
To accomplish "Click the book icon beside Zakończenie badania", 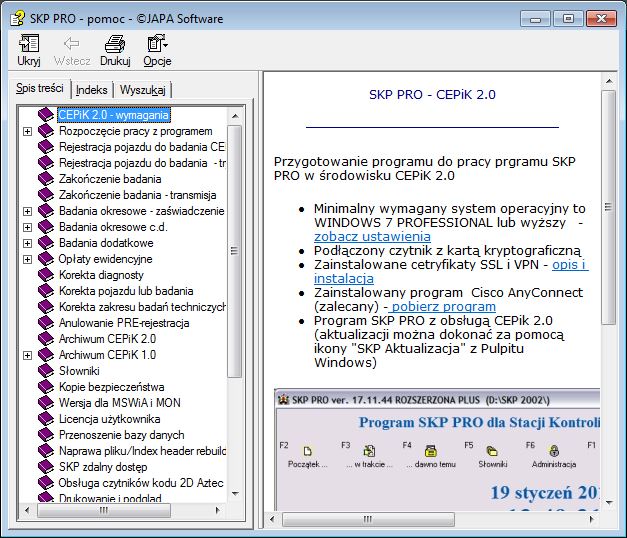I will click(x=46, y=179).
